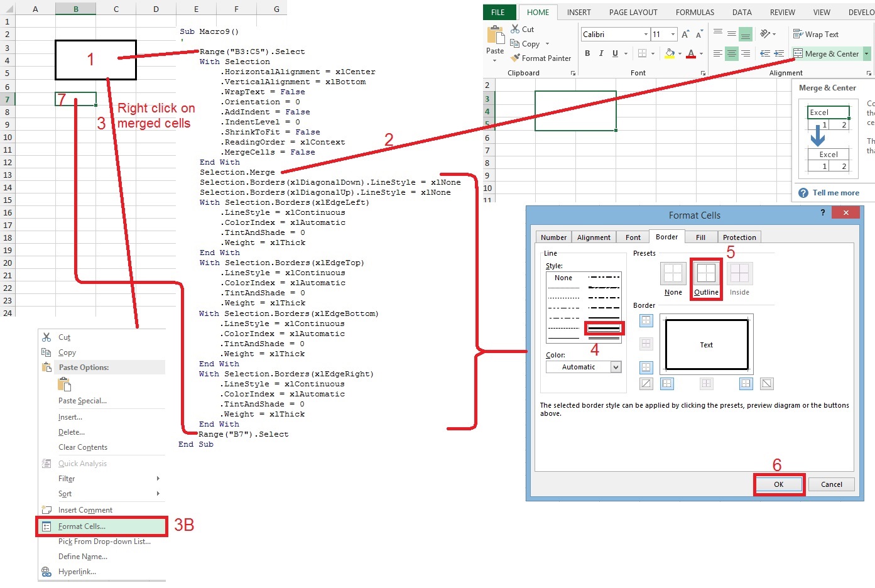Apply the Fill Color bucket
875x588 pixels.
(x=670, y=53)
